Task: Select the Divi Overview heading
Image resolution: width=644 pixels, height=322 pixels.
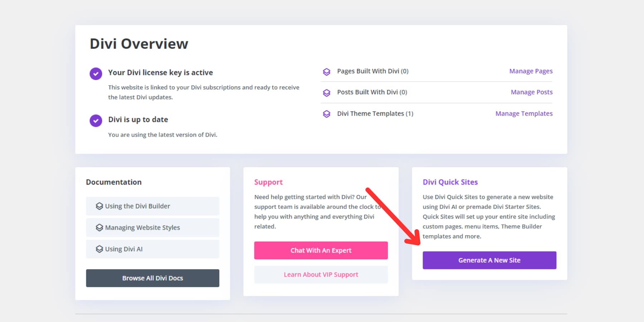Action: pos(139,43)
